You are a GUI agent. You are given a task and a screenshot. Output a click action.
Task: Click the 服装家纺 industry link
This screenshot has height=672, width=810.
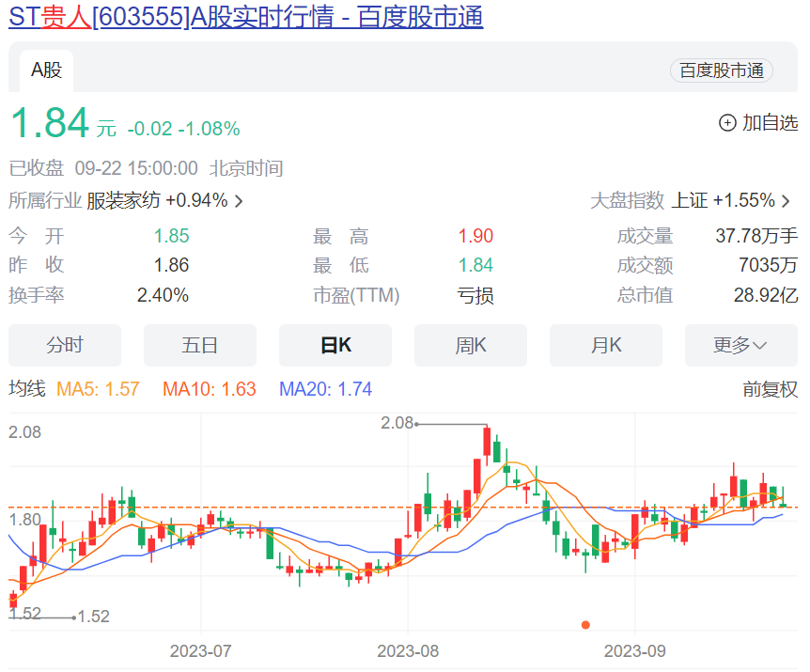123,200
